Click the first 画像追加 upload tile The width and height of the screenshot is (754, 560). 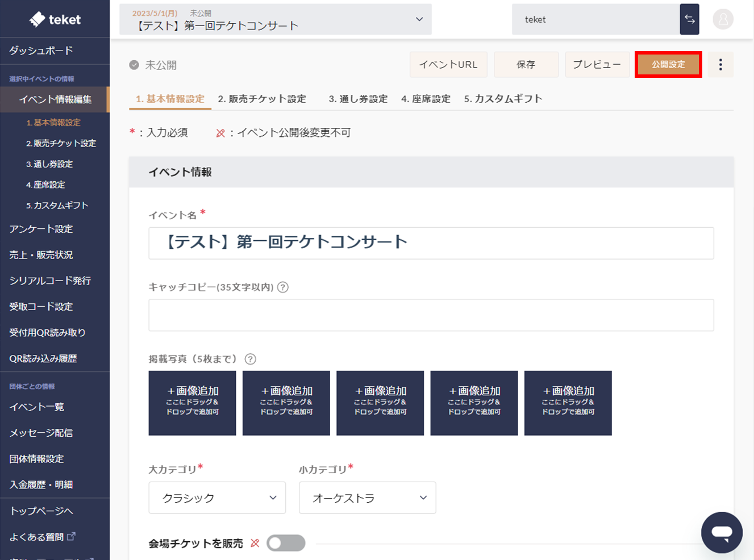pos(192,403)
